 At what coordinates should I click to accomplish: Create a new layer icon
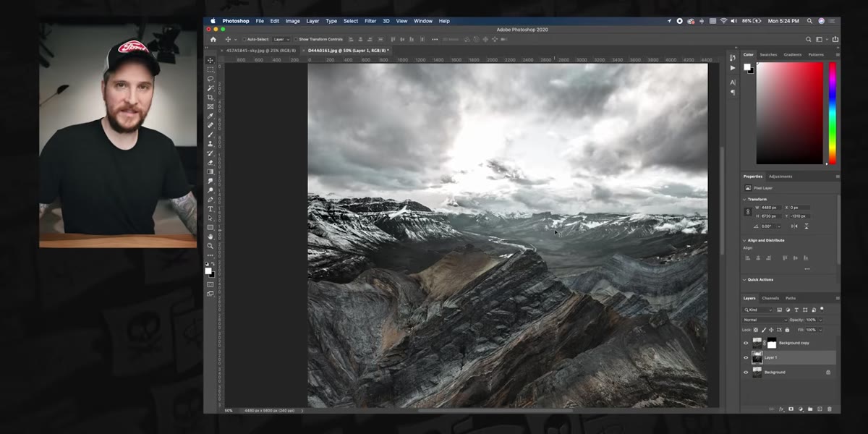(x=820, y=409)
